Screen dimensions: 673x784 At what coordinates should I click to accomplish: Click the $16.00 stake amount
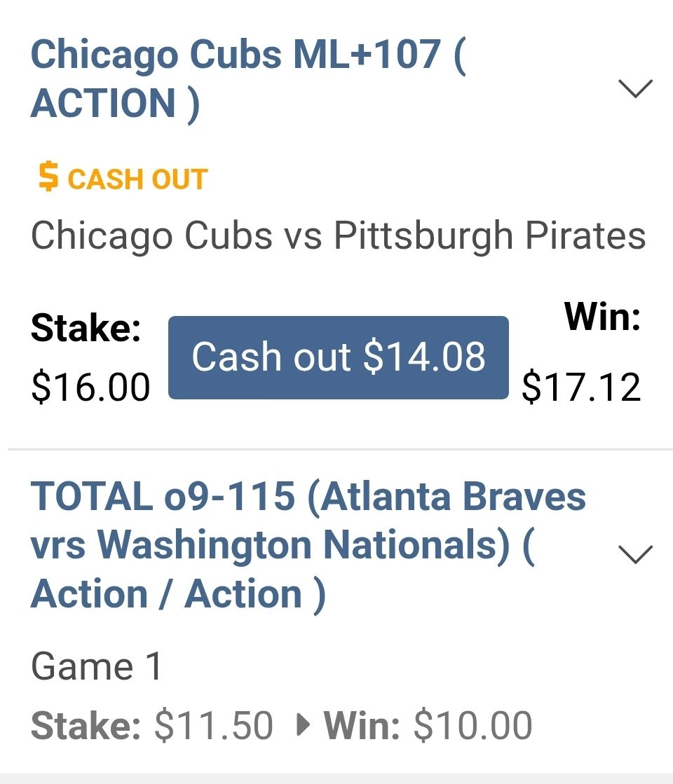(x=90, y=387)
